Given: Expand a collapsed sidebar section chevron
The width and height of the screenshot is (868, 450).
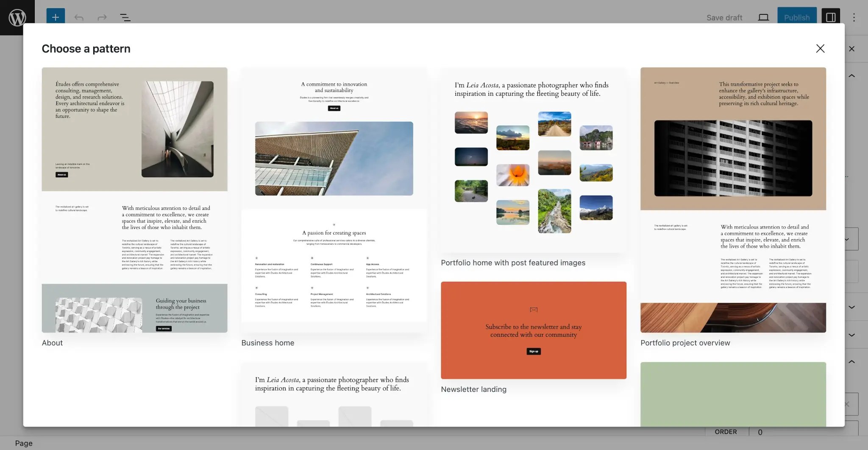Looking at the screenshot, I should pos(851,307).
